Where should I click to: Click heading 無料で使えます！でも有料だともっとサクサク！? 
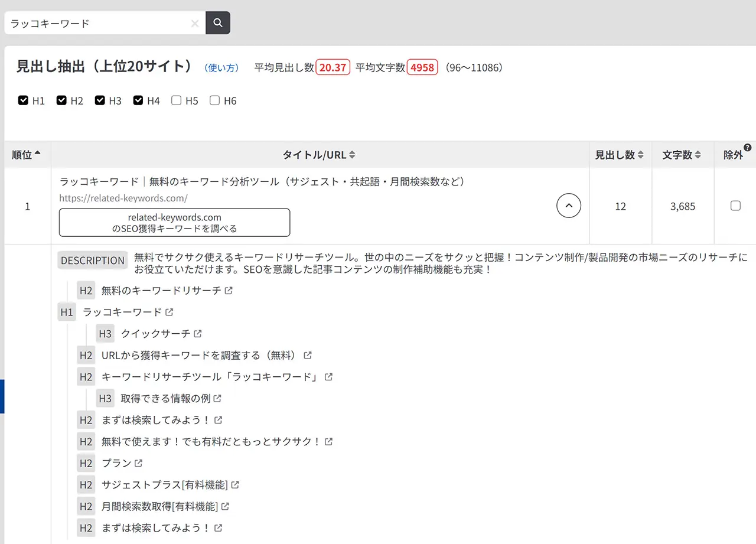[x=211, y=442]
